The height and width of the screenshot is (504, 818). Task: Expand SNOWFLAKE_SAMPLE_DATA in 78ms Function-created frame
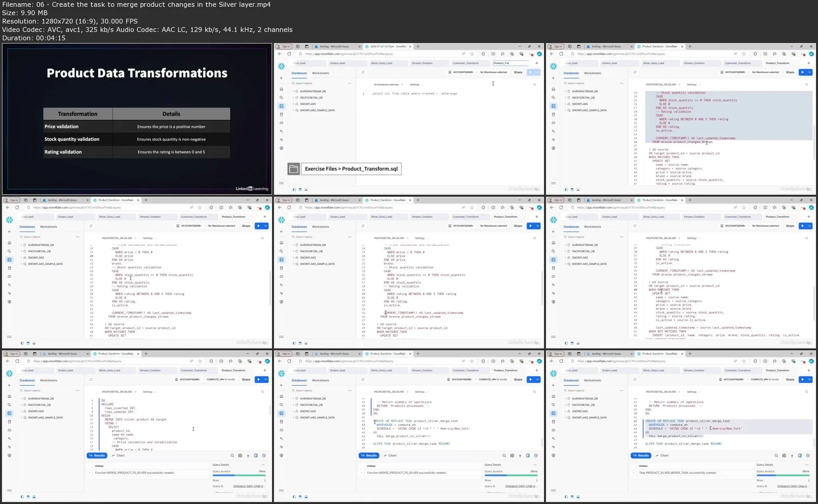(x=21, y=417)
